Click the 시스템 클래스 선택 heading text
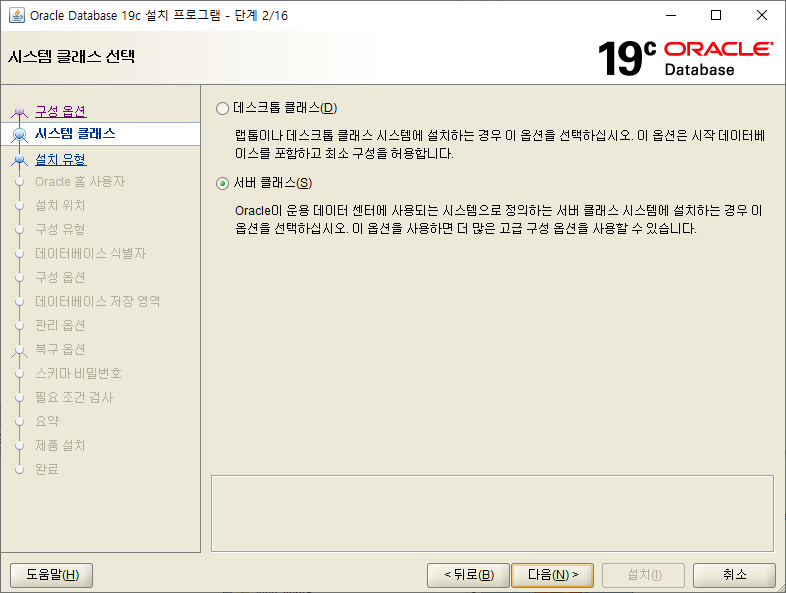 coord(71,56)
